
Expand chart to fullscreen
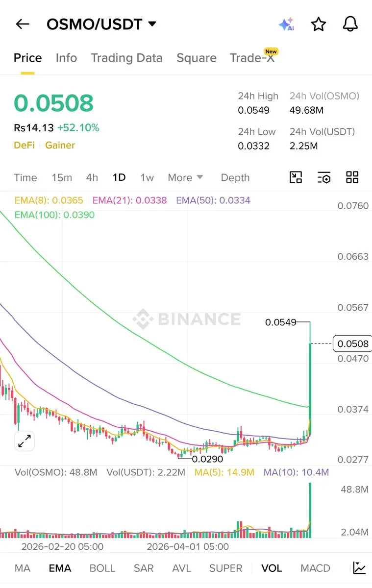click(x=24, y=441)
